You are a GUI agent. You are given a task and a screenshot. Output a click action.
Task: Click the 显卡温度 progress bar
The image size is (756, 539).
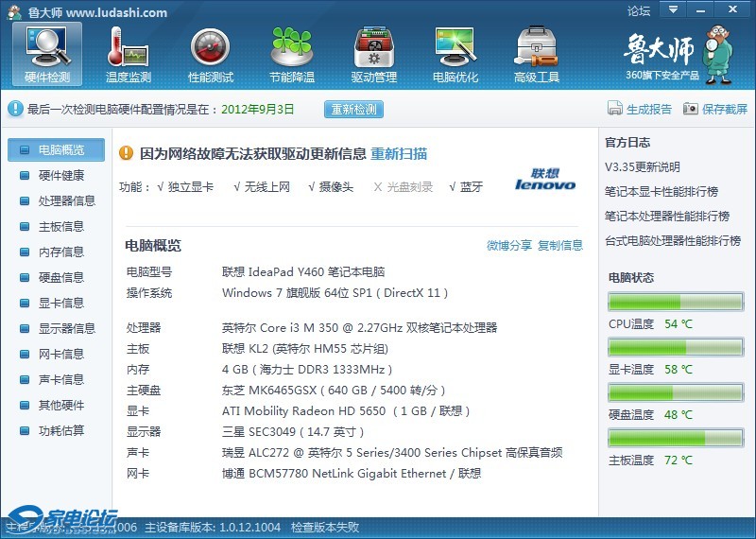click(x=676, y=347)
